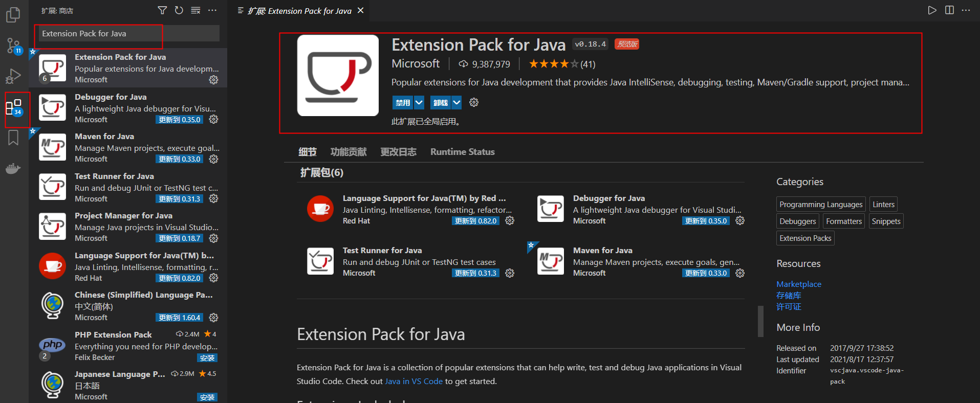The width and height of the screenshot is (980, 403).
Task: Split the editor to the right
Action: pos(949,10)
